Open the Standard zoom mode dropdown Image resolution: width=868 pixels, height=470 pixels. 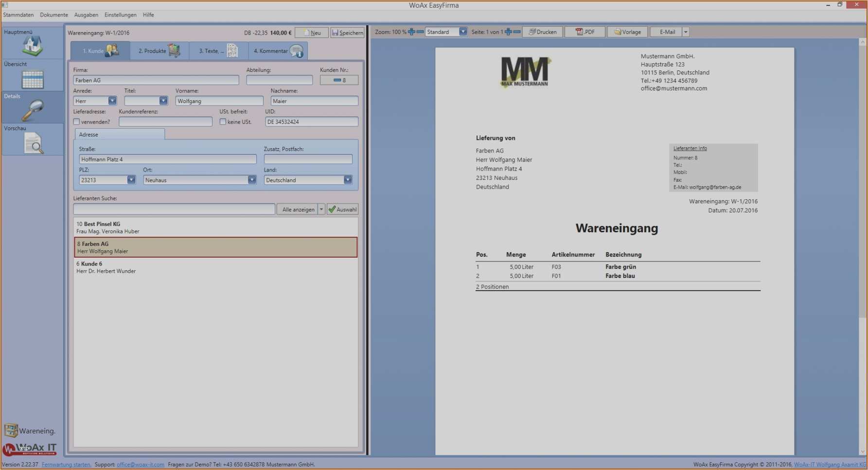click(463, 32)
